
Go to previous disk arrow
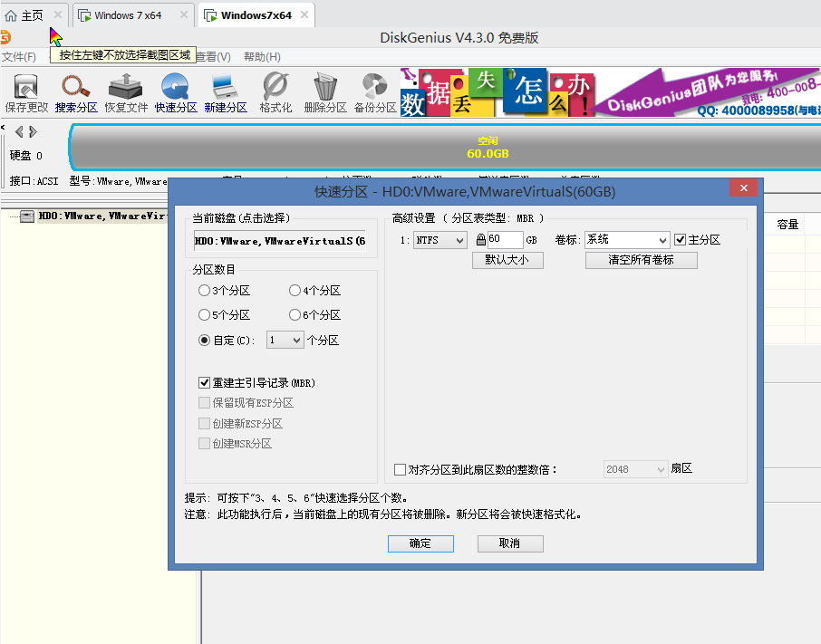pyautogui.click(x=19, y=131)
